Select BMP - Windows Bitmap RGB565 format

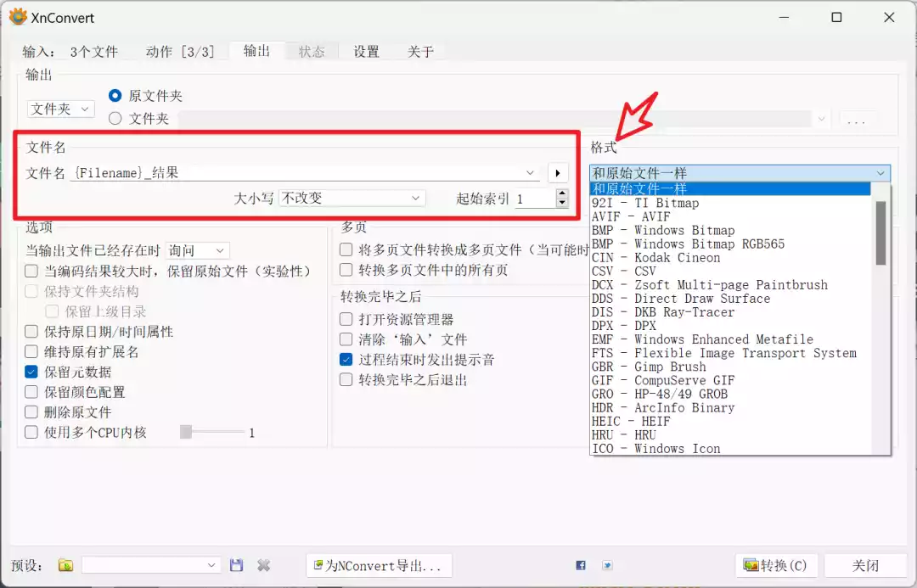(x=730, y=244)
